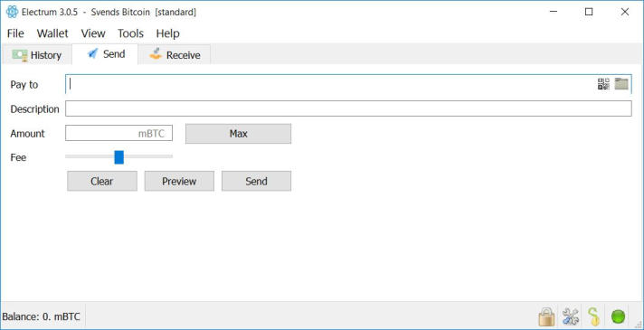The image size is (644, 330).
Task: Click the Balance: 0. mBTC status text
Action: [x=41, y=316]
